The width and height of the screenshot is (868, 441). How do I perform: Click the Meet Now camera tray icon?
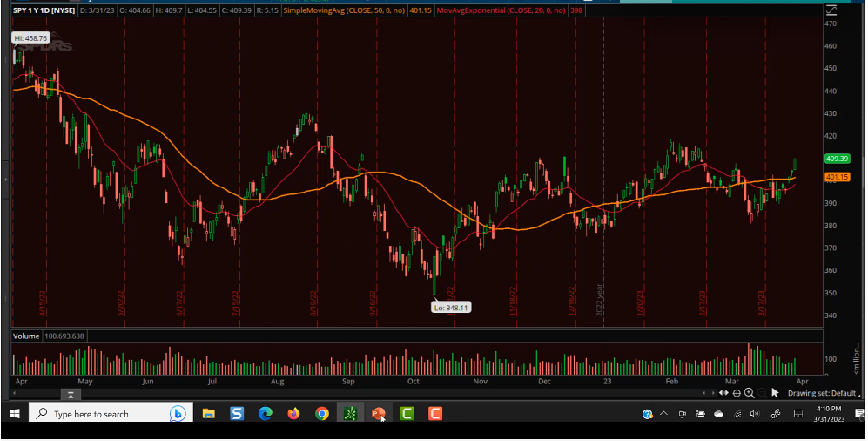click(683, 414)
